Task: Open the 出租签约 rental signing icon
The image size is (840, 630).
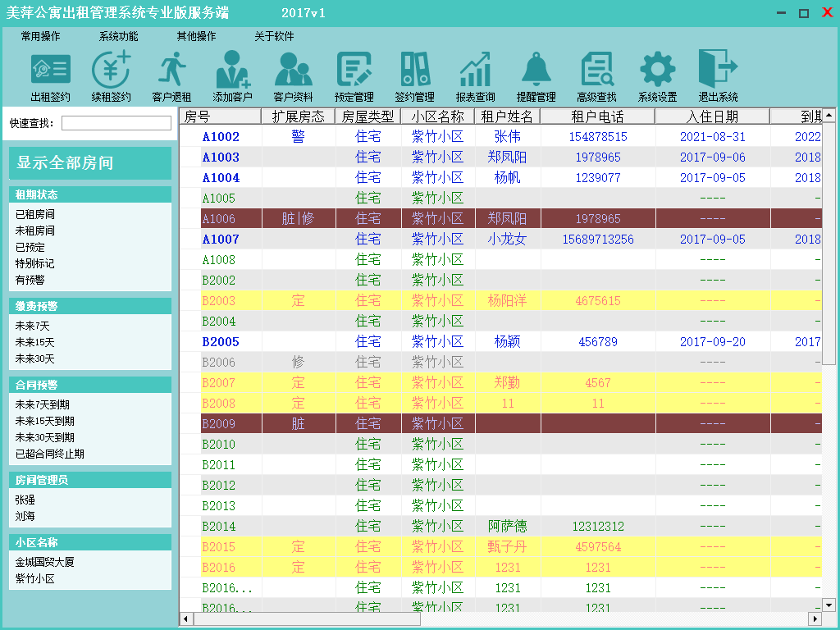Action: (50, 71)
